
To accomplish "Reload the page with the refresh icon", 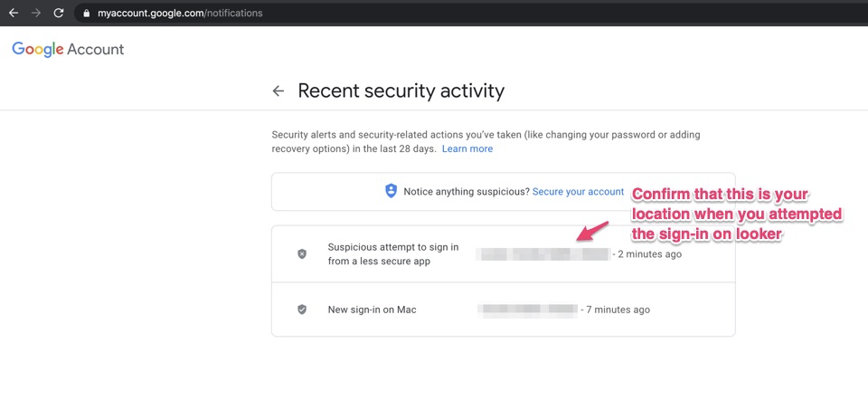I will (x=59, y=13).
